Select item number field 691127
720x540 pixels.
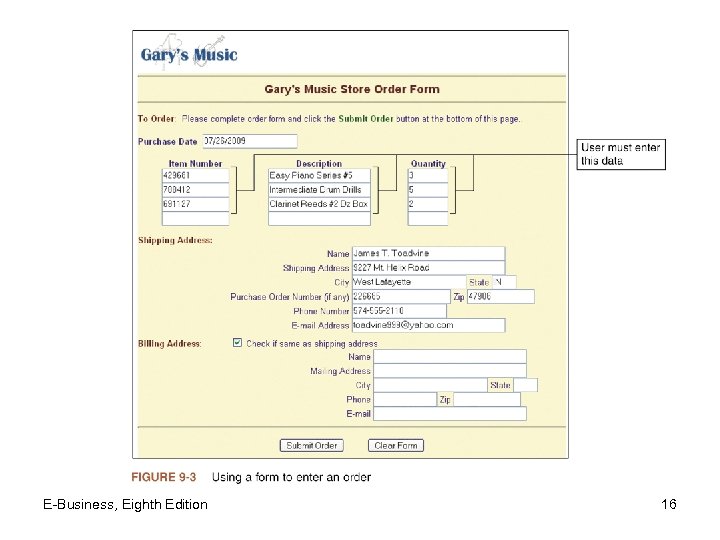click(196, 204)
